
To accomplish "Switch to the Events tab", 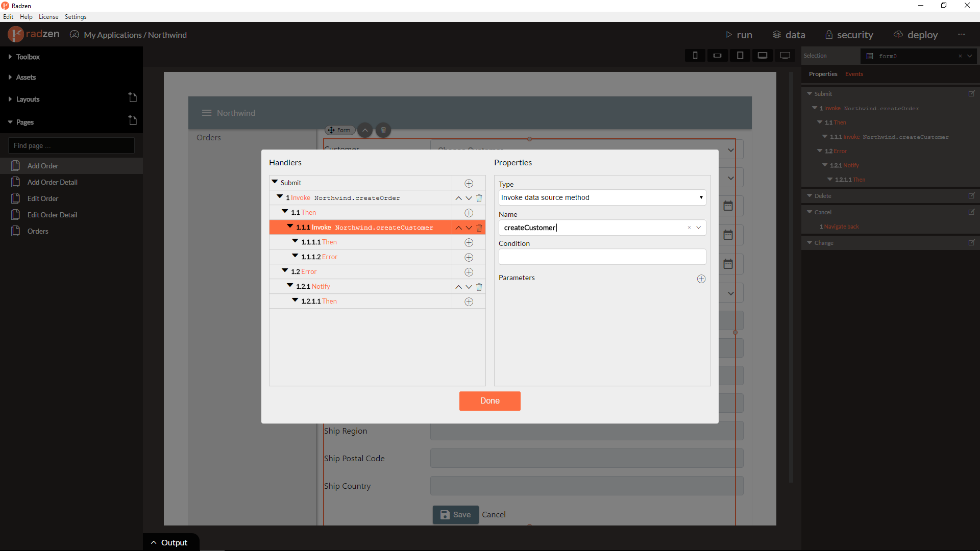I will point(853,74).
